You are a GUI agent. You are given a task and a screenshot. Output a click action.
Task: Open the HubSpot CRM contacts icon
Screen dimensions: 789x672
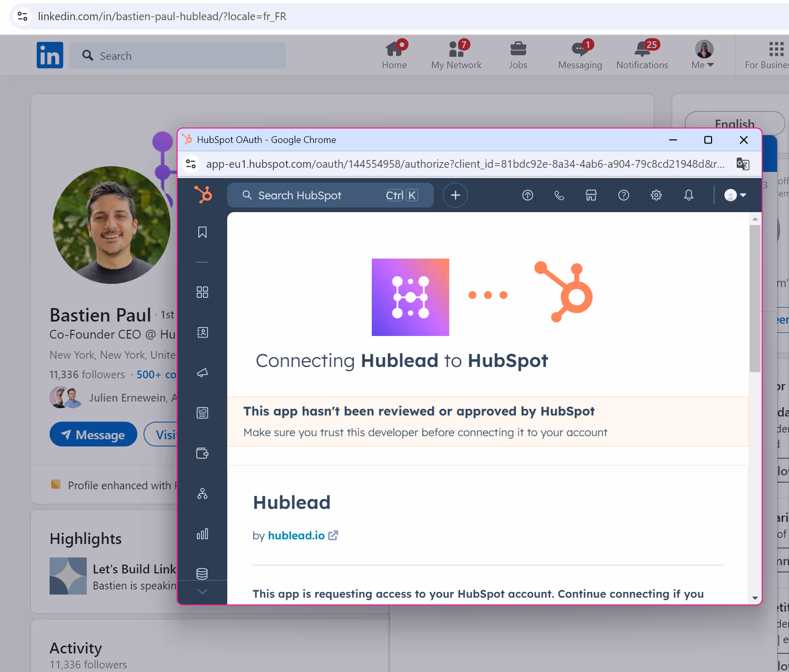point(202,332)
